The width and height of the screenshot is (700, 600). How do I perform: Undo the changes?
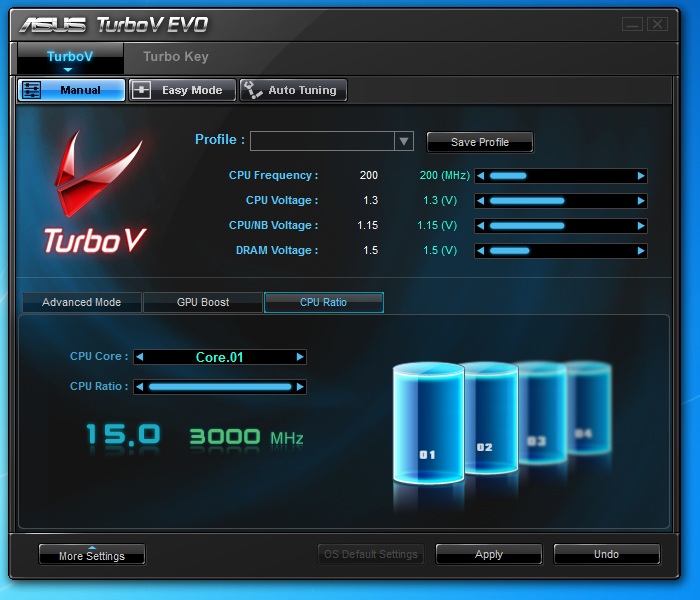tap(607, 554)
